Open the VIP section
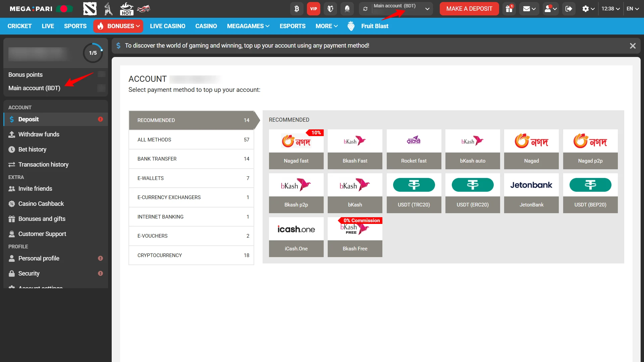The height and width of the screenshot is (362, 644). click(x=313, y=9)
